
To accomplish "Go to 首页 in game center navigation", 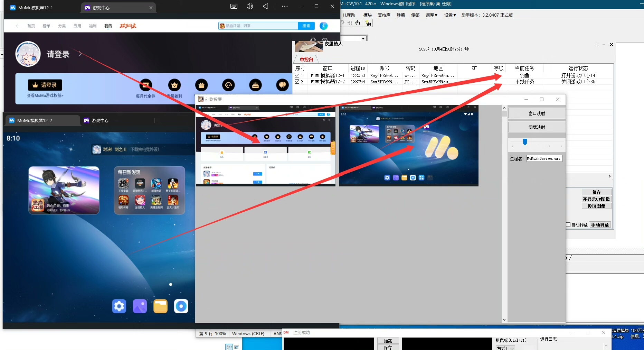I will pos(31,26).
